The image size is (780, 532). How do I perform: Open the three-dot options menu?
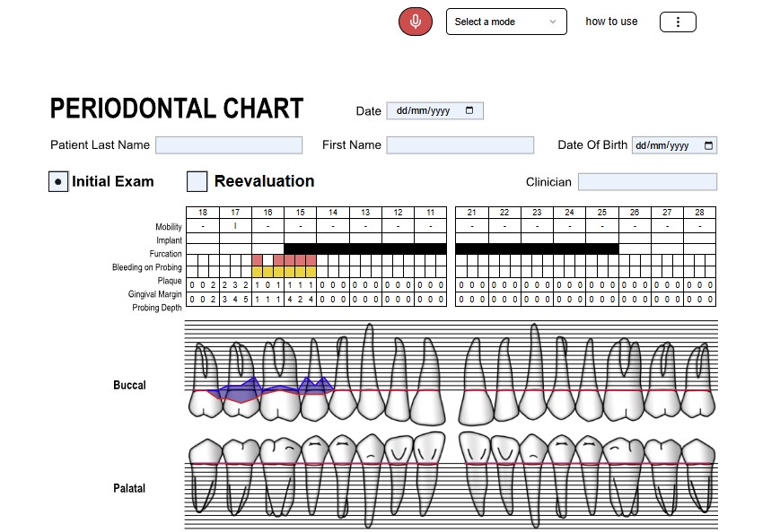point(678,22)
